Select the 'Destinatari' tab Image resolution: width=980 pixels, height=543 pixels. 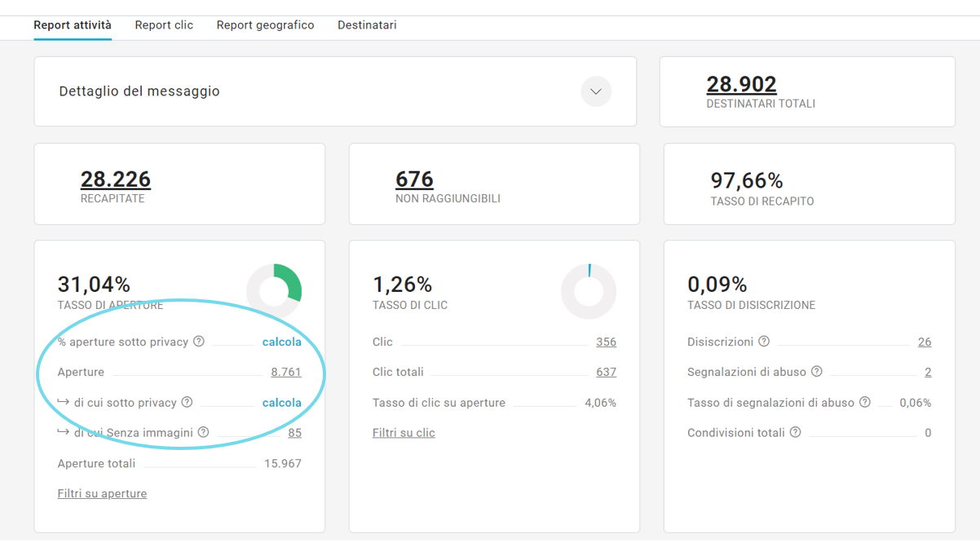[x=367, y=25]
